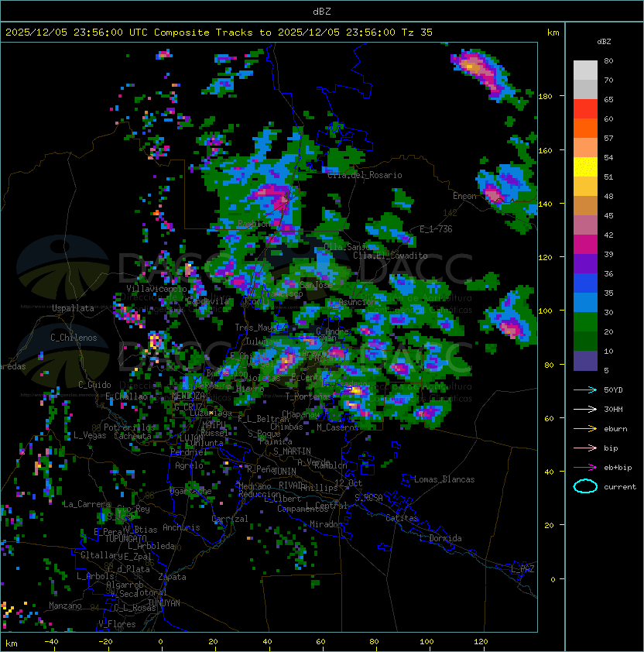Click the 'eburn' legend label

pyautogui.click(x=615, y=429)
